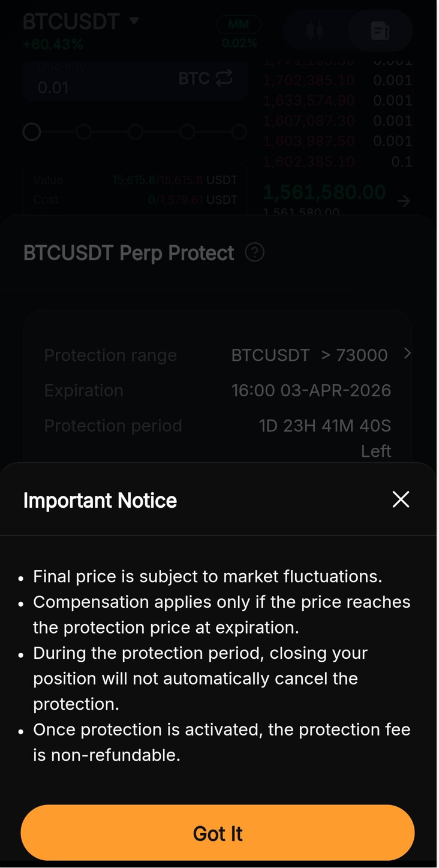
Task: Tap the BTCUSDT > 73000 protection range value
Action: point(309,355)
